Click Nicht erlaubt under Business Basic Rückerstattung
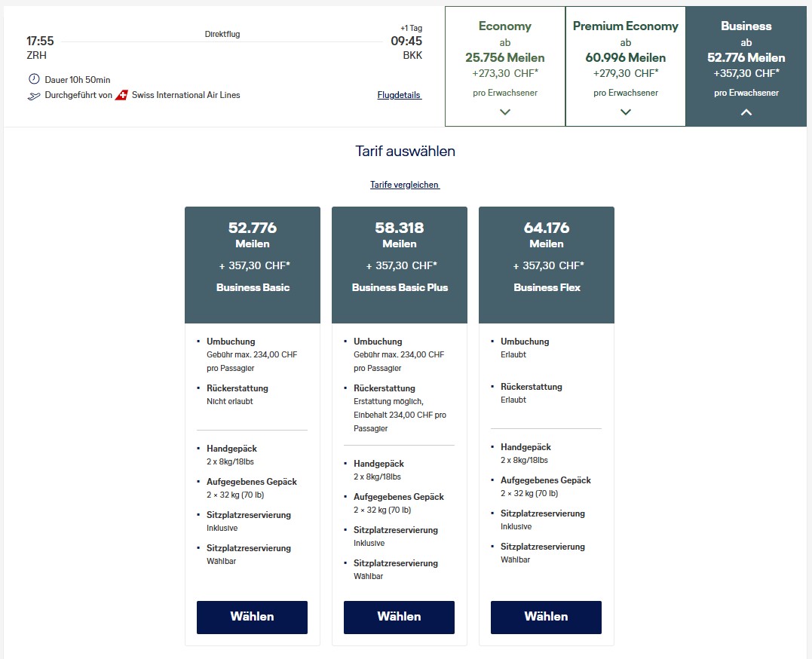The image size is (812, 659). tap(230, 402)
